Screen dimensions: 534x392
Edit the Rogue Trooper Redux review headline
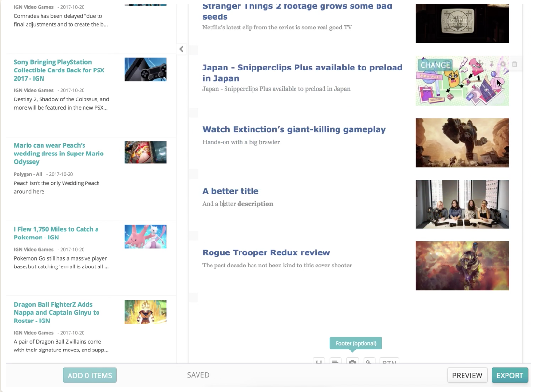click(266, 252)
